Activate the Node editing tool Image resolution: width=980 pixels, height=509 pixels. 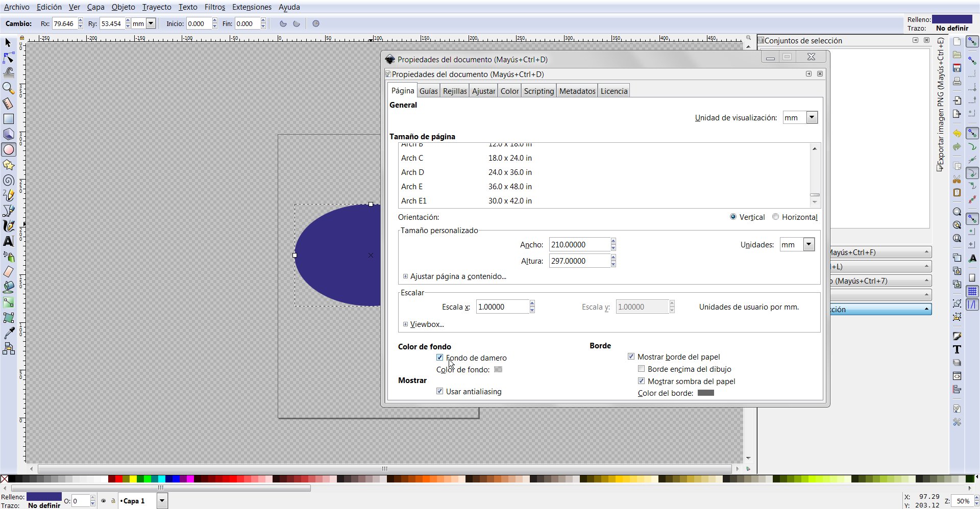coord(9,58)
